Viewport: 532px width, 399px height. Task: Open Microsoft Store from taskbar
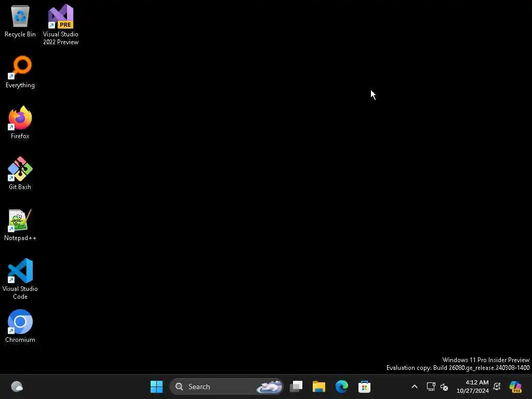coord(364,387)
